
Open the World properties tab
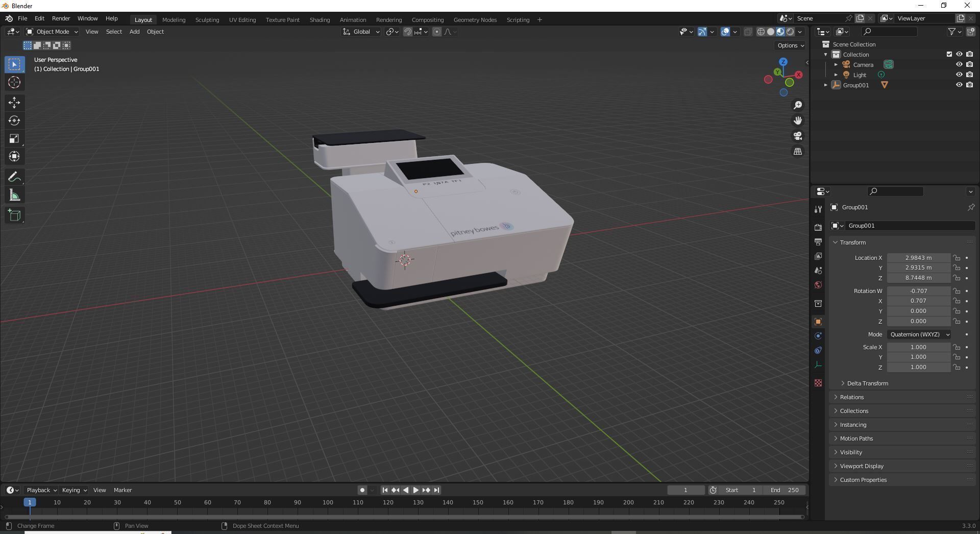point(818,285)
